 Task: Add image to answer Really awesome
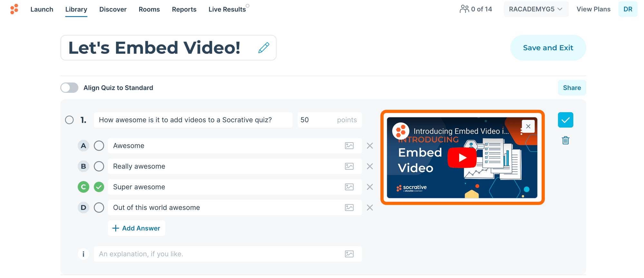[x=349, y=166]
